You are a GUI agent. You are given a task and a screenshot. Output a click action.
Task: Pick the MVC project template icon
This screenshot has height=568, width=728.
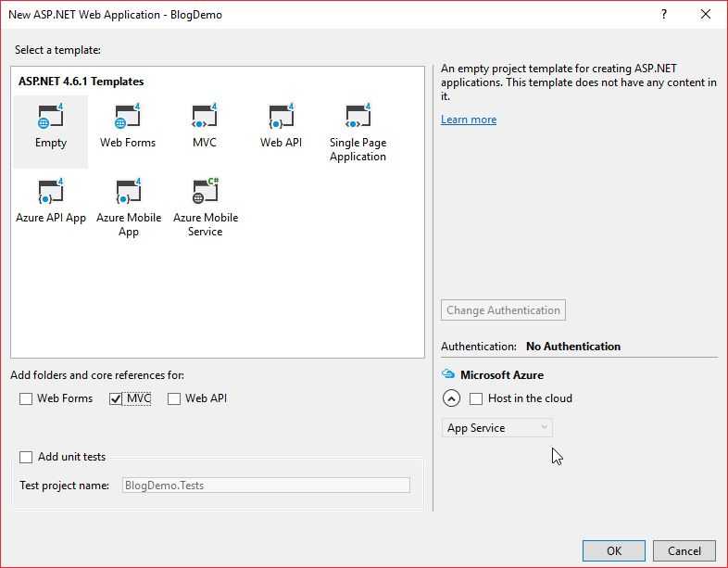pyautogui.click(x=204, y=117)
